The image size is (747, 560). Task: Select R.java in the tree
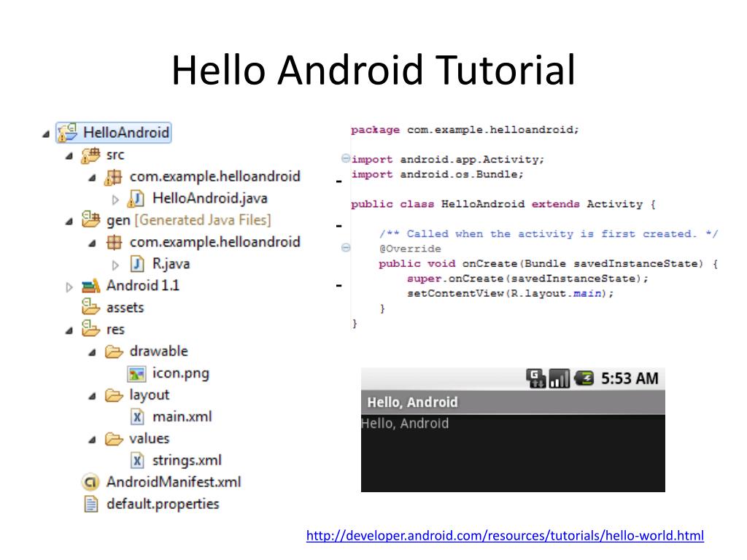[171, 264]
